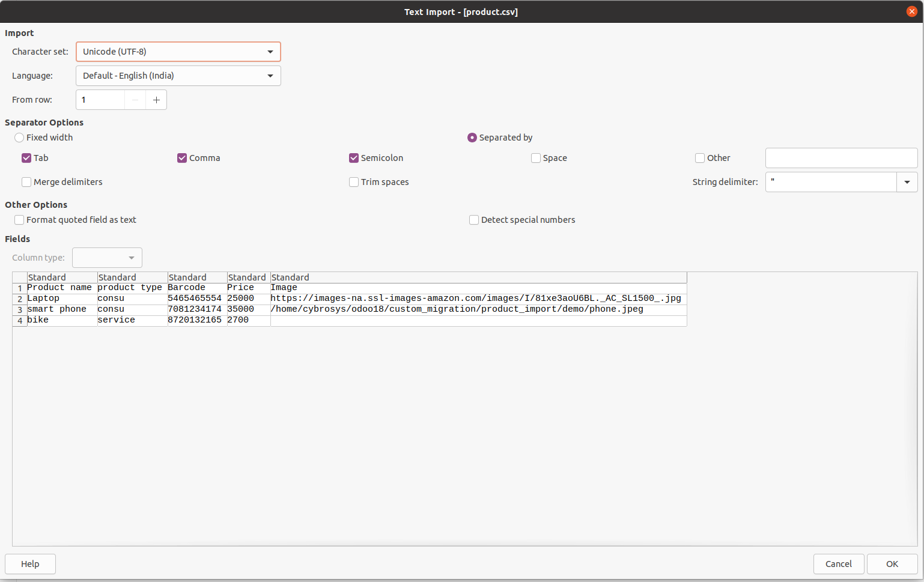This screenshot has height=582, width=924.
Task: Click the From row number field
Action: pyautogui.click(x=100, y=100)
